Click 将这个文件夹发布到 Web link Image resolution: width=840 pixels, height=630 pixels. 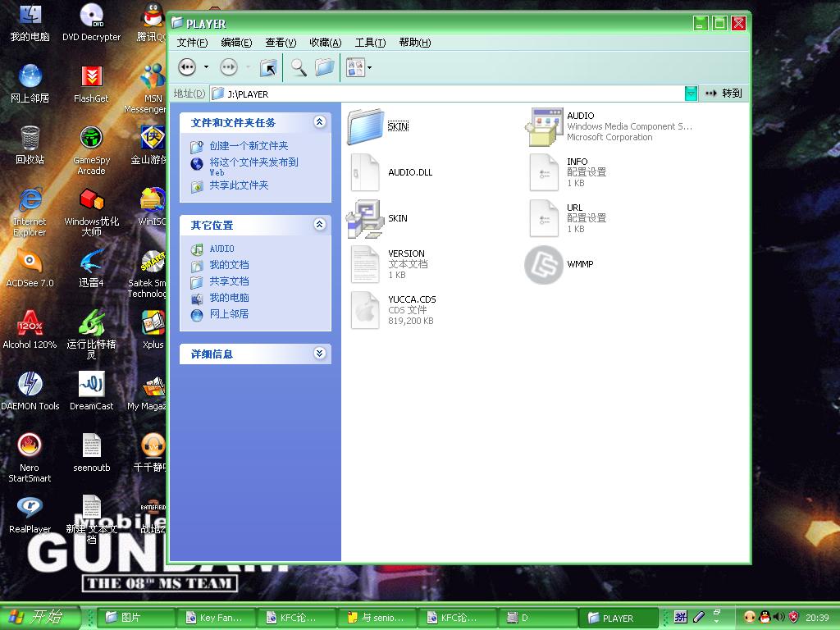pos(254,166)
